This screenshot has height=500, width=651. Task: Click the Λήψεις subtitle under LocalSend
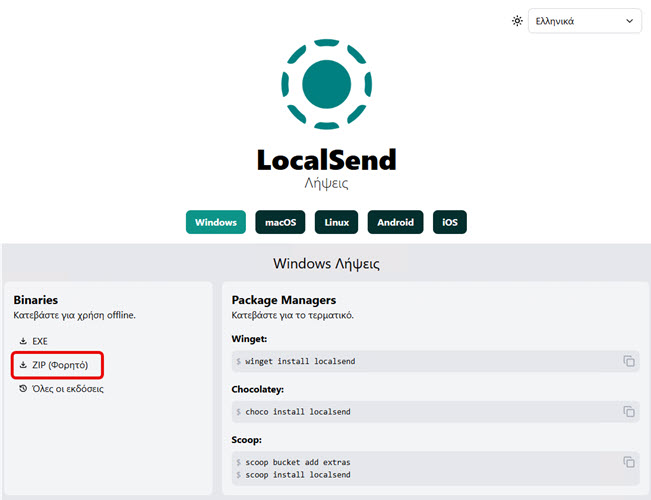click(326, 183)
